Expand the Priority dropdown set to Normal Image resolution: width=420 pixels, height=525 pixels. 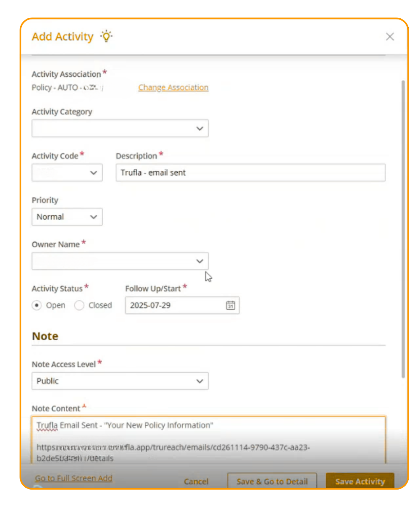[x=67, y=217]
